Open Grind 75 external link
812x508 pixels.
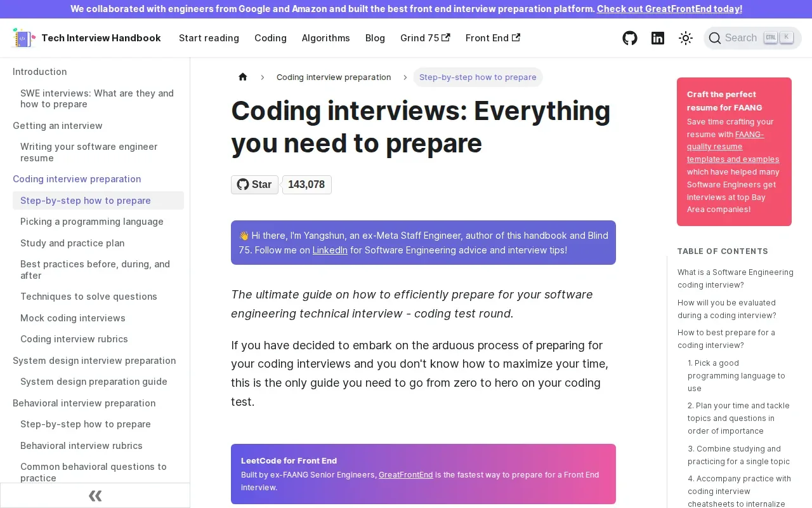click(x=425, y=38)
